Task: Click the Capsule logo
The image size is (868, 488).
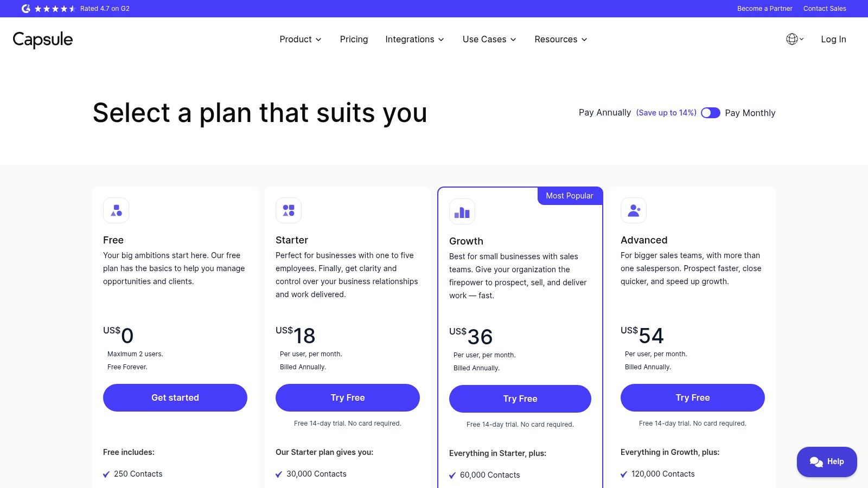Action: (43, 40)
